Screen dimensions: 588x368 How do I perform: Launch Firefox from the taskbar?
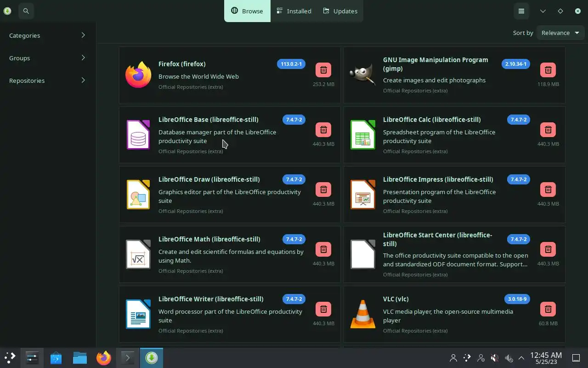coord(104,357)
